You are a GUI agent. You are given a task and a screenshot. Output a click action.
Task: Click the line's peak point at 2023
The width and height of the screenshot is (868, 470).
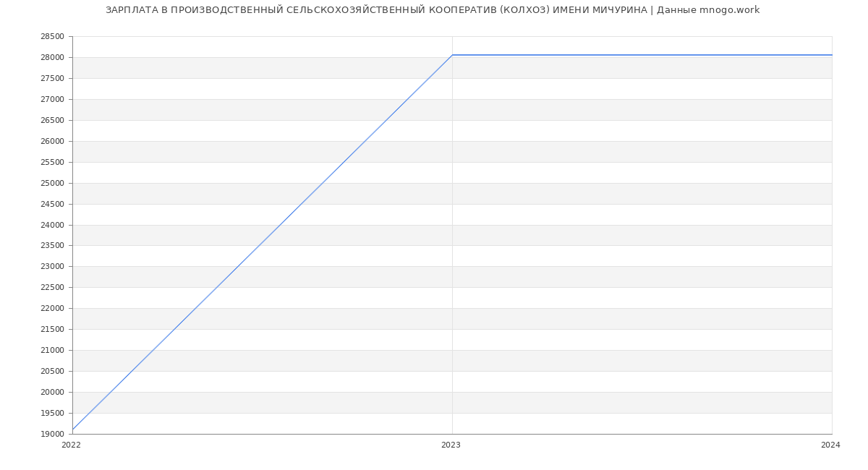point(452,55)
